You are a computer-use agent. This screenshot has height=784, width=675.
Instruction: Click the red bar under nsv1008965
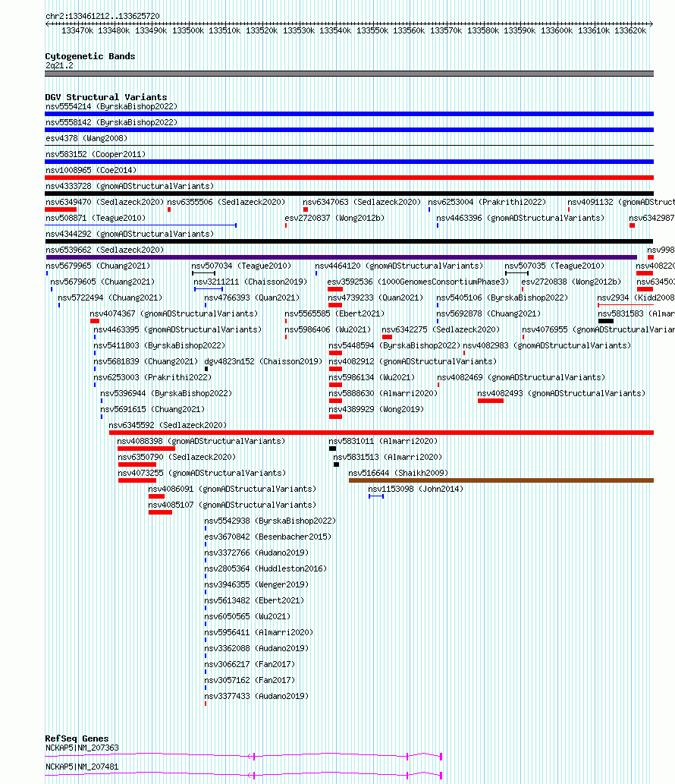[349, 178]
